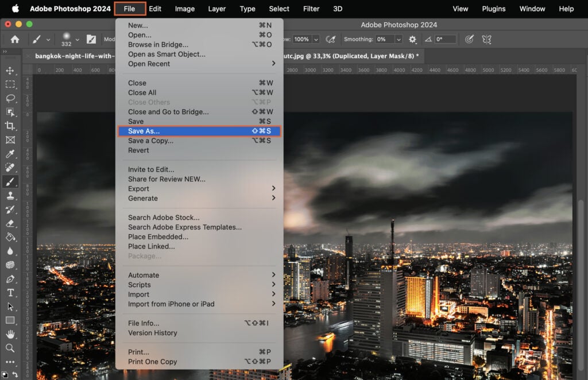This screenshot has width=588, height=380.
Task: Switch to the Eraser tool
Action: pos(11,223)
